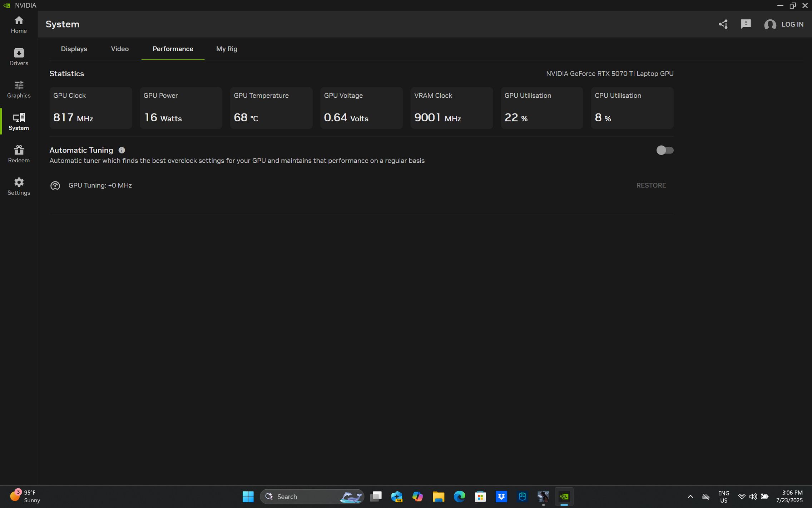Open the Windows Start menu
The height and width of the screenshot is (508, 812).
pos(248,497)
